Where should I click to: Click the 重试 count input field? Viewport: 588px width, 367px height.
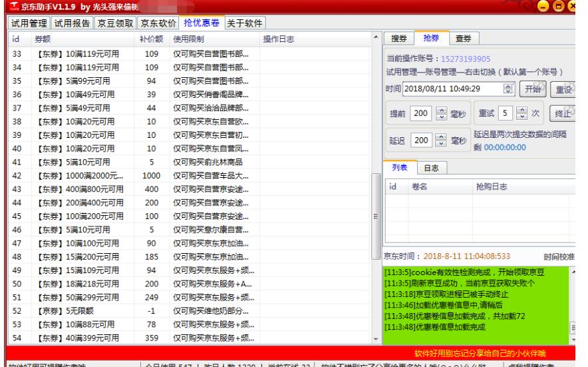(505, 113)
